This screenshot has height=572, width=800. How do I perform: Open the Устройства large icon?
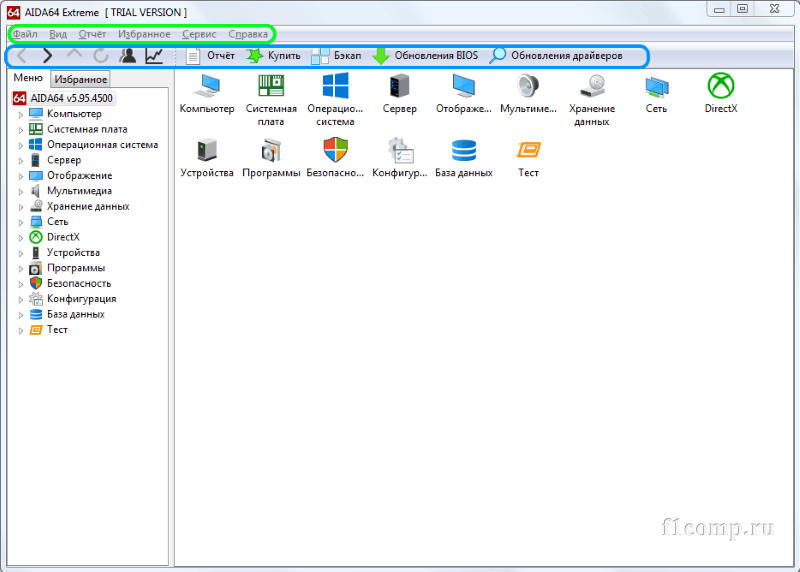click(207, 150)
